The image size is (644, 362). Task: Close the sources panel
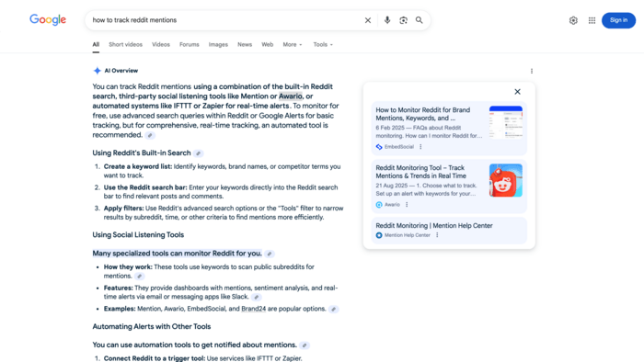[x=517, y=92]
